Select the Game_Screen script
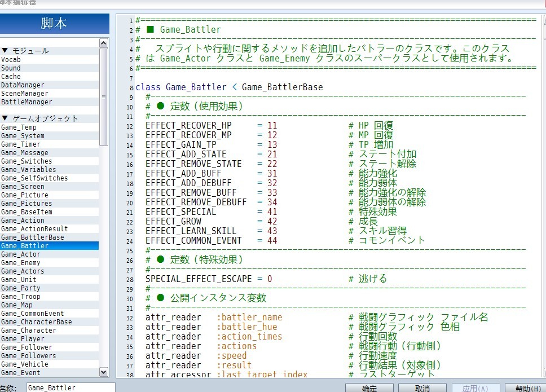 50,187
